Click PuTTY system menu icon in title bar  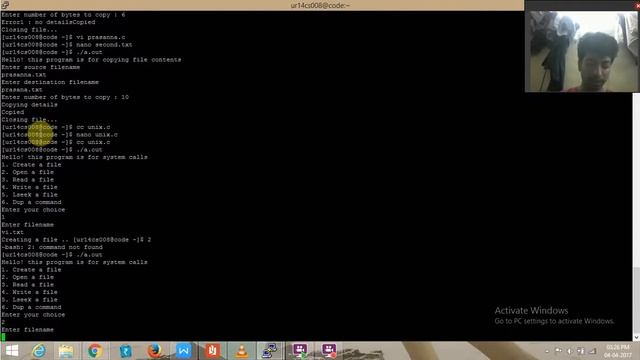point(5,5)
